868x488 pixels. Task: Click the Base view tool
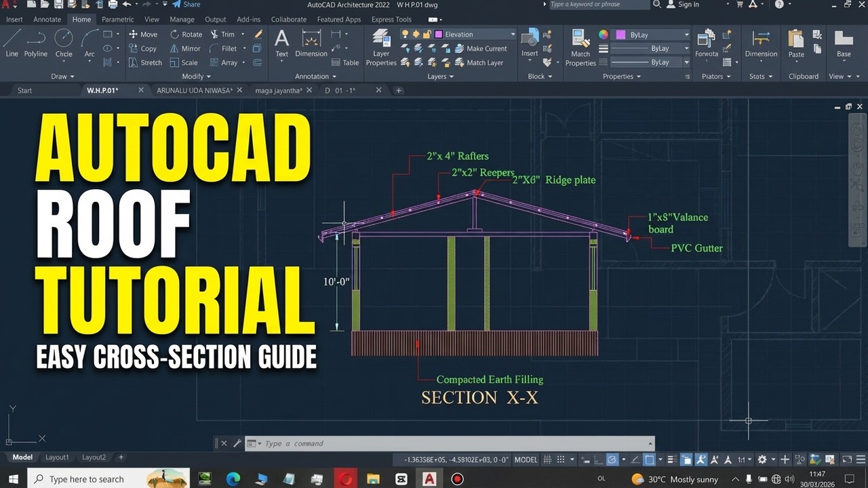844,43
